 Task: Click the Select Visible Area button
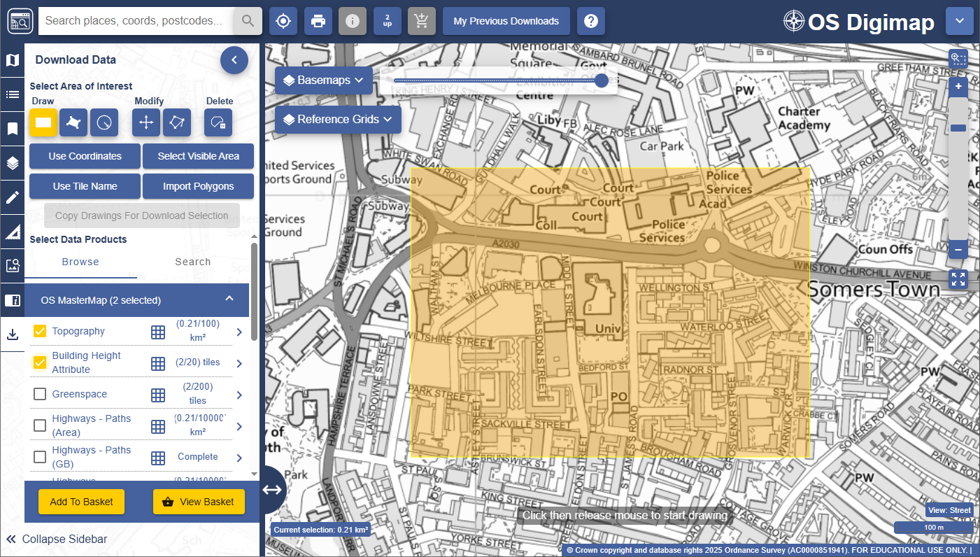[198, 156]
